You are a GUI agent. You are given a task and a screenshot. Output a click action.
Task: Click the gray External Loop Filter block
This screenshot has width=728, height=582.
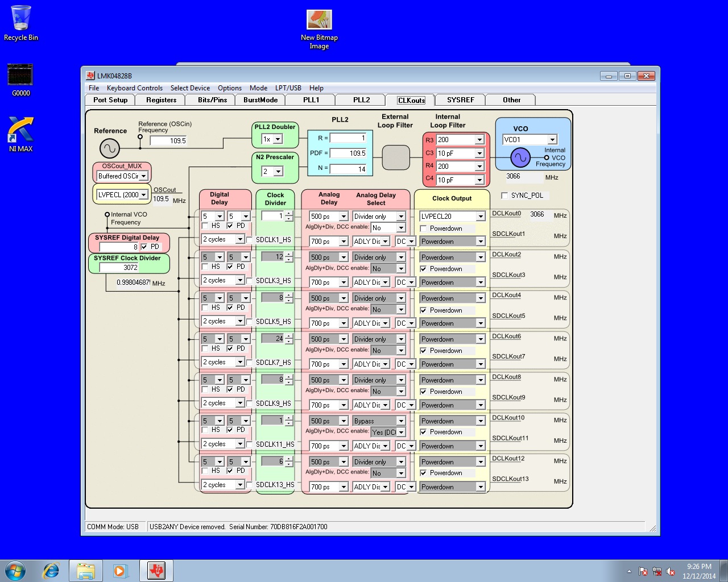396,157
